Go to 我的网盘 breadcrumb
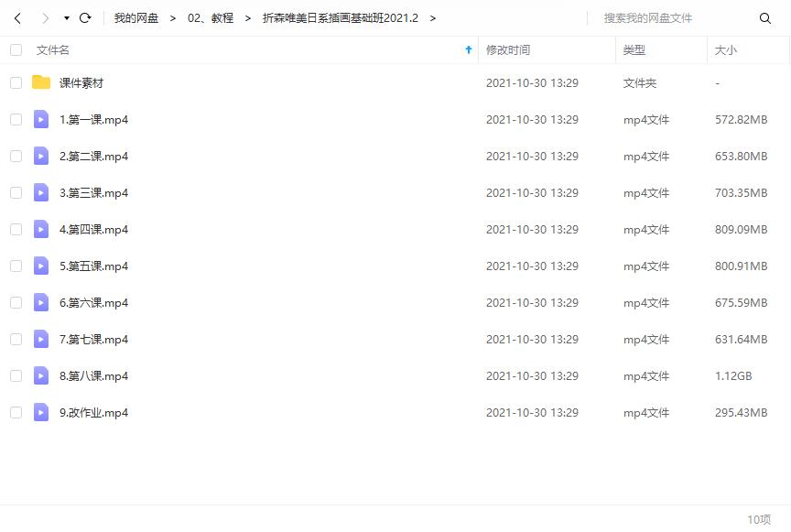 (x=136, y=18)
